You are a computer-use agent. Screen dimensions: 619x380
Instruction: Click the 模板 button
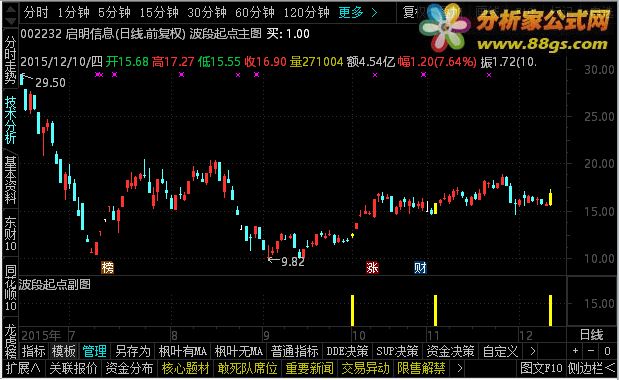click(64, 351)
